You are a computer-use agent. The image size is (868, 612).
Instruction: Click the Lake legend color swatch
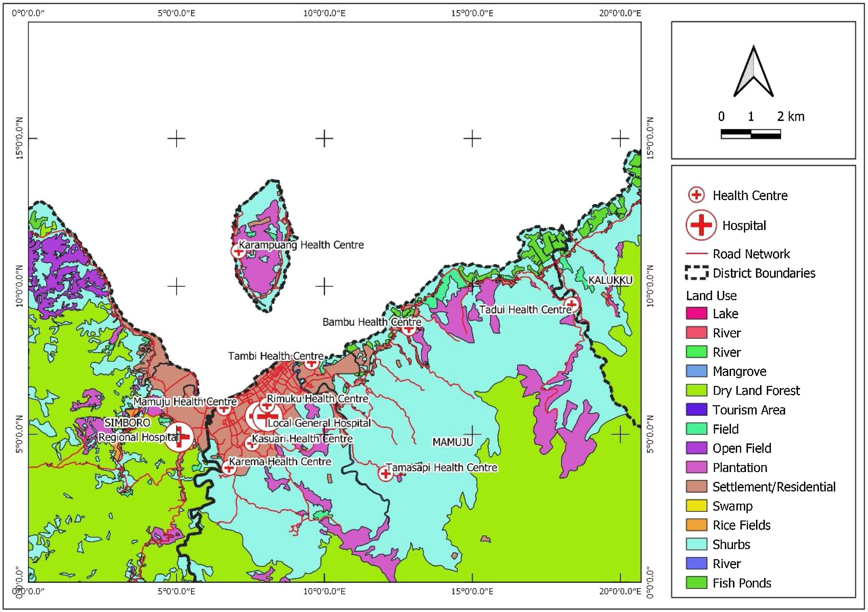tap(696, 313)
